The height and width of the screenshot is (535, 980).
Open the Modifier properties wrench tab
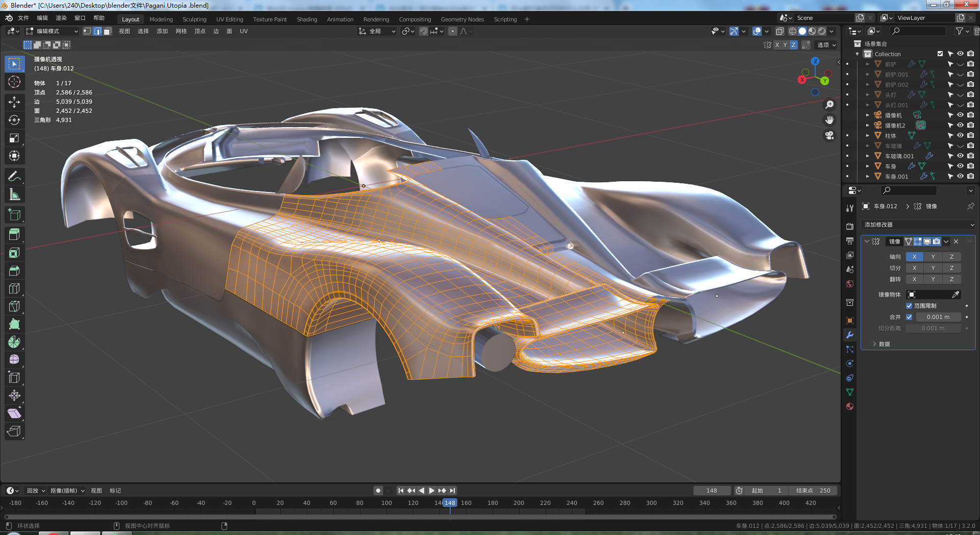pyautogui.click(x=850, y=335)
